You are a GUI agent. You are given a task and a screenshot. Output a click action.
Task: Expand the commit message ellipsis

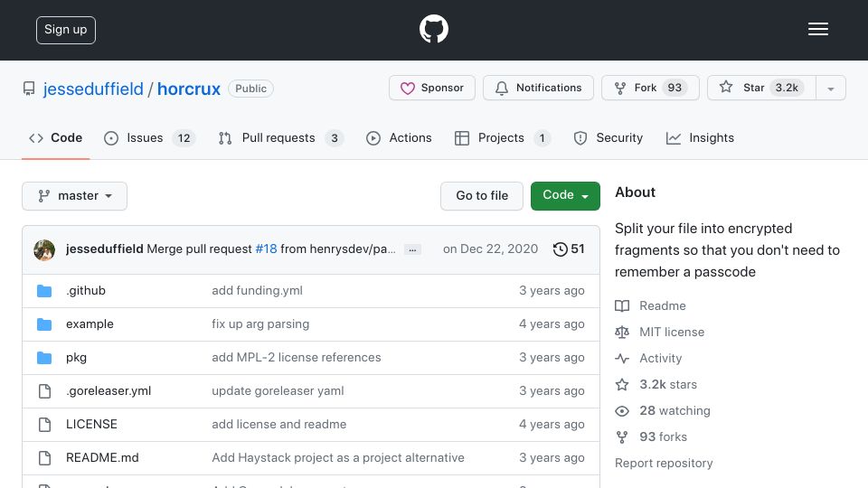point(412,249)
